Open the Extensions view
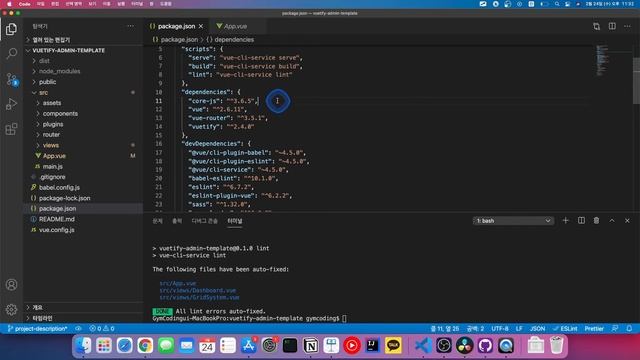Viewport: 640px width, 360px height. (11, 129)
